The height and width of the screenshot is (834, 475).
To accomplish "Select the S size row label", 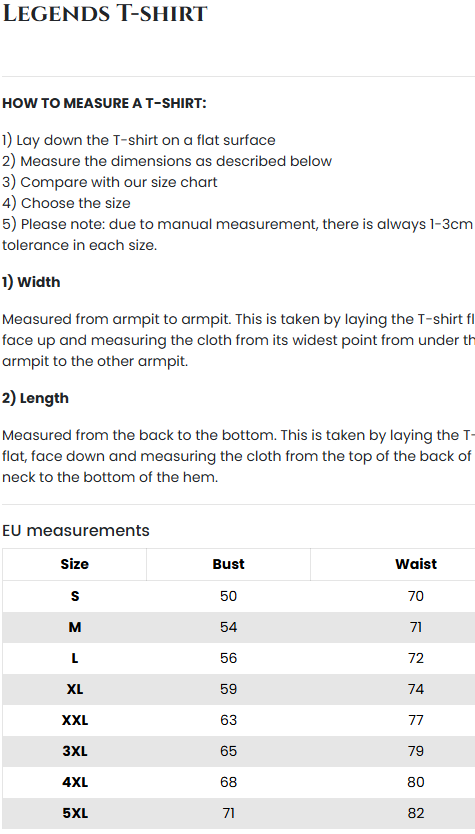I will pos(75,596).
